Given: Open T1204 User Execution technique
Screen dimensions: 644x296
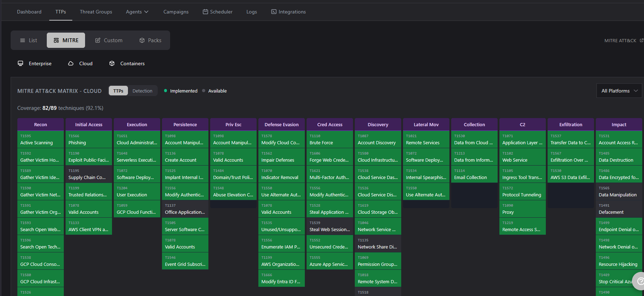Looking at the screenshot, I should 137,191.
